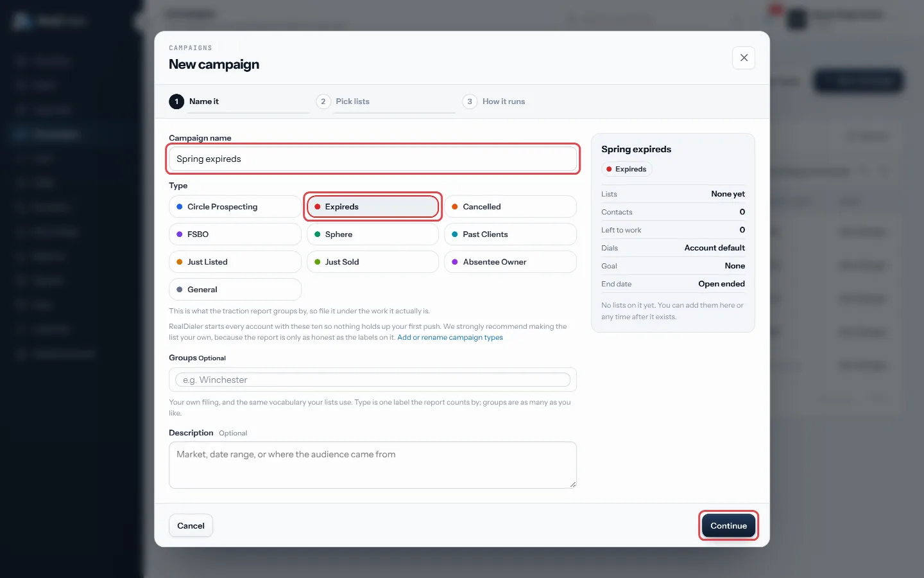Pick the FSBO type option
The width and height of the screenshot is (924, 578).
[x=235, y=234]
